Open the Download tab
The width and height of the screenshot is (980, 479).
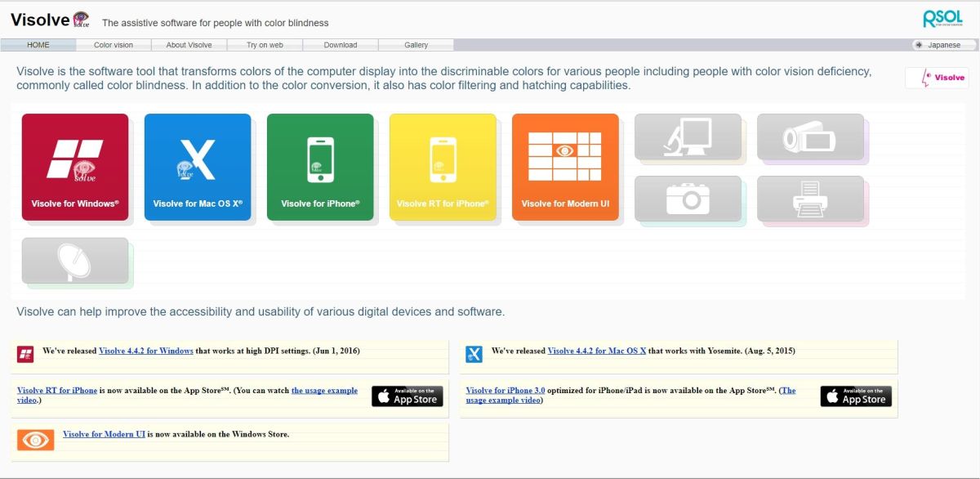click(341, 45)
